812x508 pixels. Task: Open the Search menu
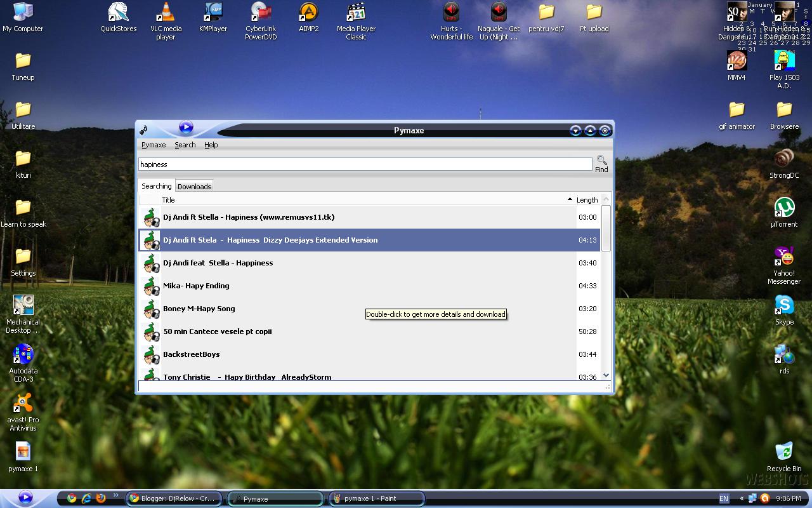pyautogui.click(x=185, y=145)
